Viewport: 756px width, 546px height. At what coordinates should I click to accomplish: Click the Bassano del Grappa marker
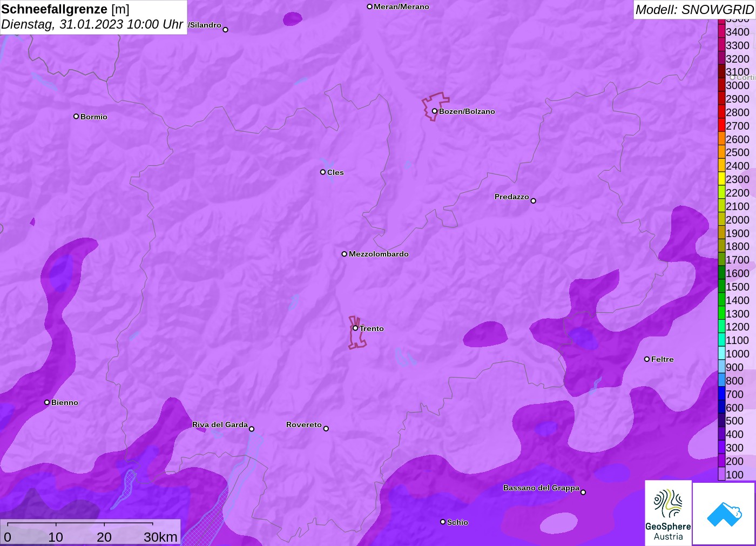583,492
